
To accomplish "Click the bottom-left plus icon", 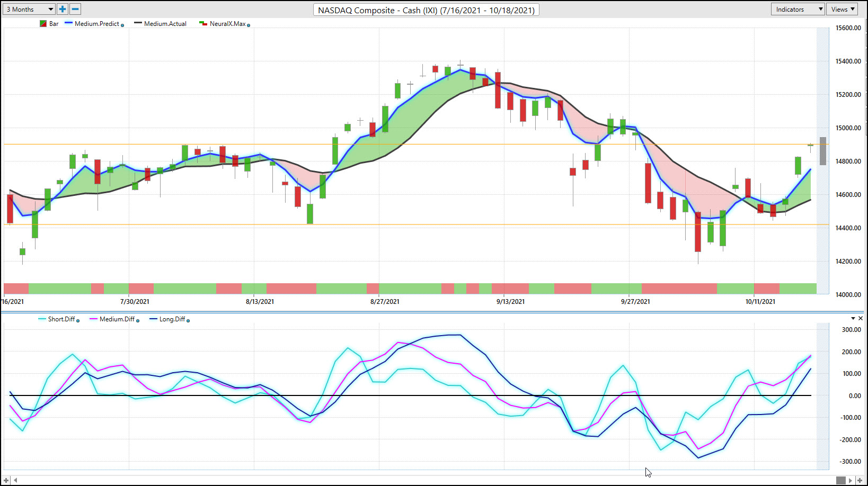I will pos(6,480).
